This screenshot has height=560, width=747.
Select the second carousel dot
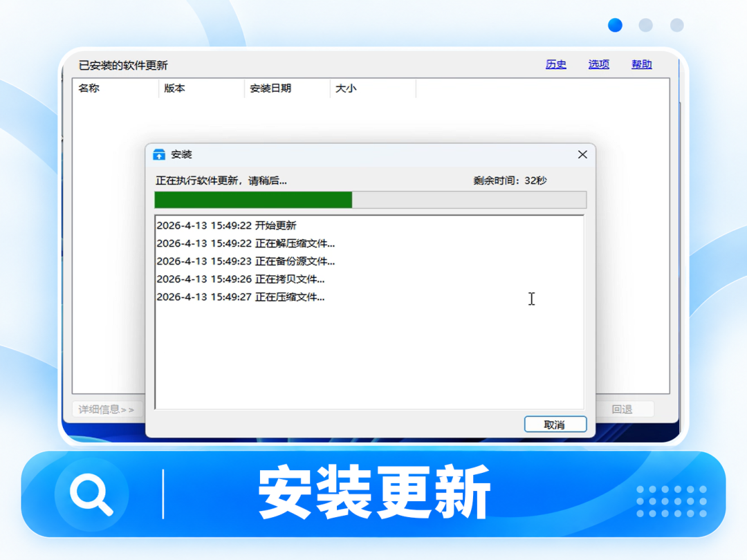point(645,25)
